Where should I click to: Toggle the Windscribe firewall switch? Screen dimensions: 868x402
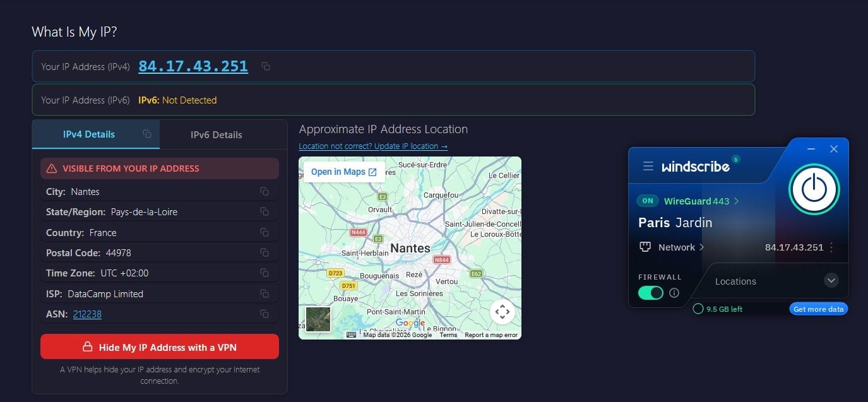(651, 293)
